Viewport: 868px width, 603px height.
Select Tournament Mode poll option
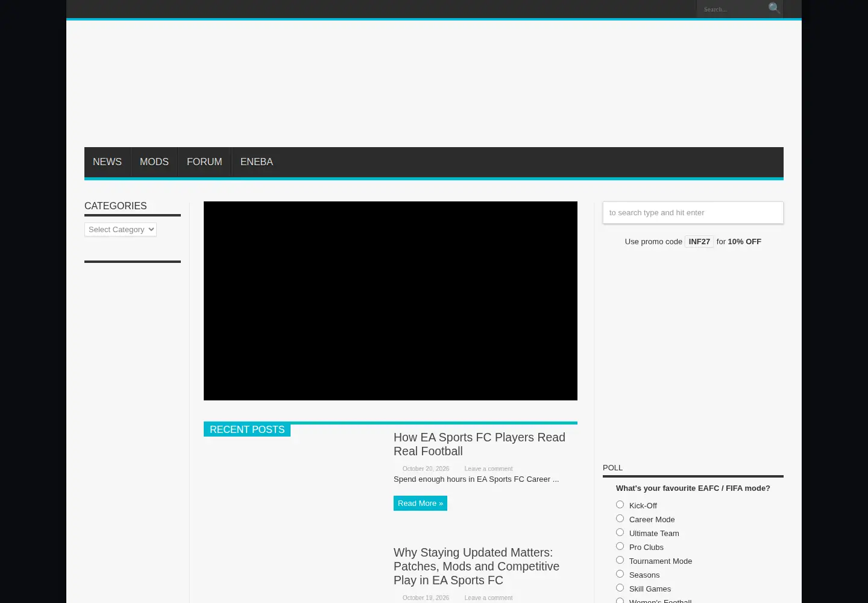(x=620, y=560)
